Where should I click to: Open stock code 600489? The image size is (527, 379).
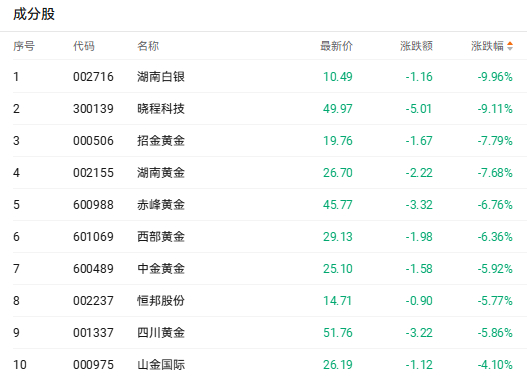93,269
